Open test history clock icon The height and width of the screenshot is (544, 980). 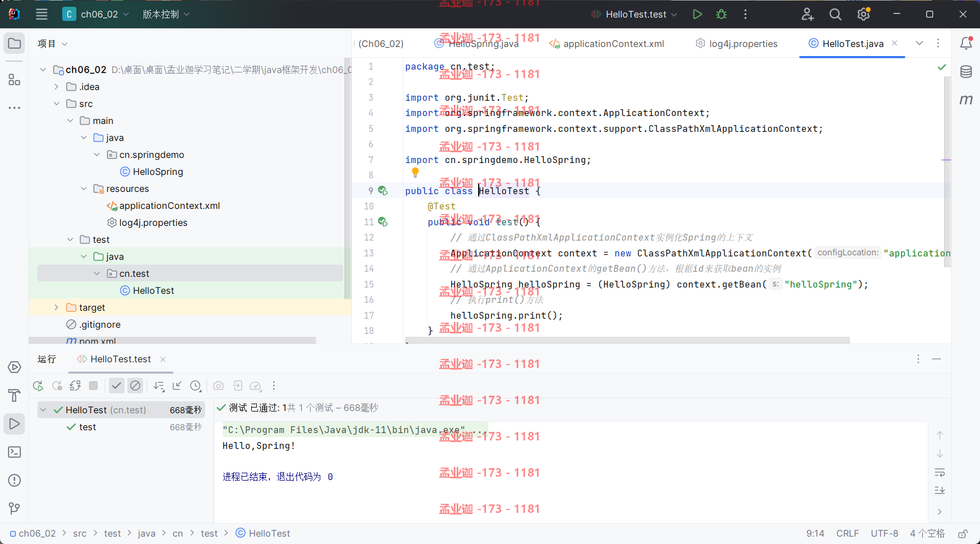195,385
